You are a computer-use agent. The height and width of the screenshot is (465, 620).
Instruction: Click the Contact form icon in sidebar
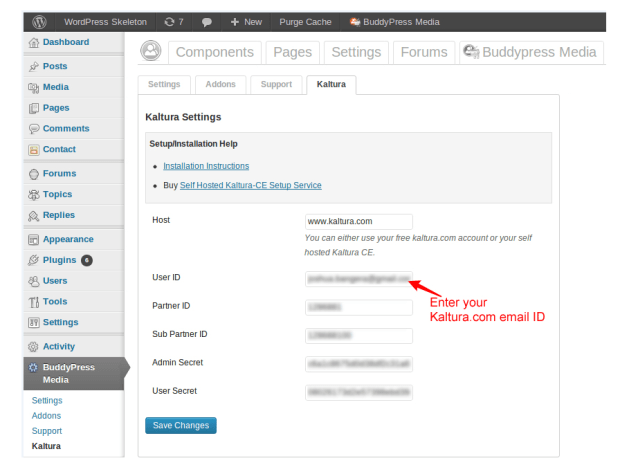(x=34, y=150)
